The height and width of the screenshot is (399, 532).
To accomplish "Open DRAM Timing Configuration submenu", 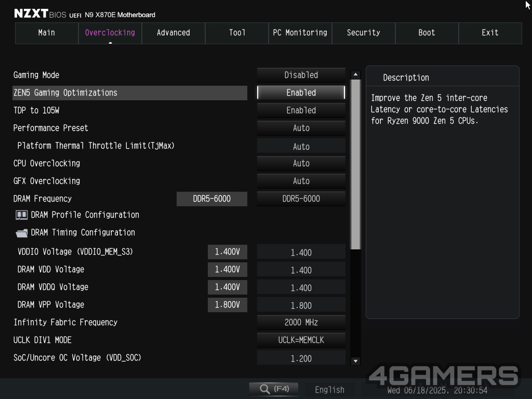I will pyautogui.click(x=83, y=232).
